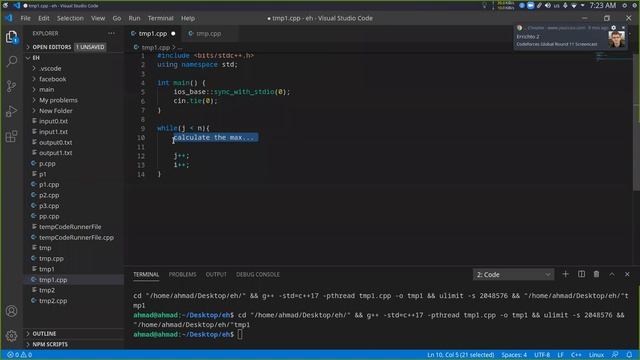Change language mode via C++ status item

pyautogui.click(x=576, y=355)
